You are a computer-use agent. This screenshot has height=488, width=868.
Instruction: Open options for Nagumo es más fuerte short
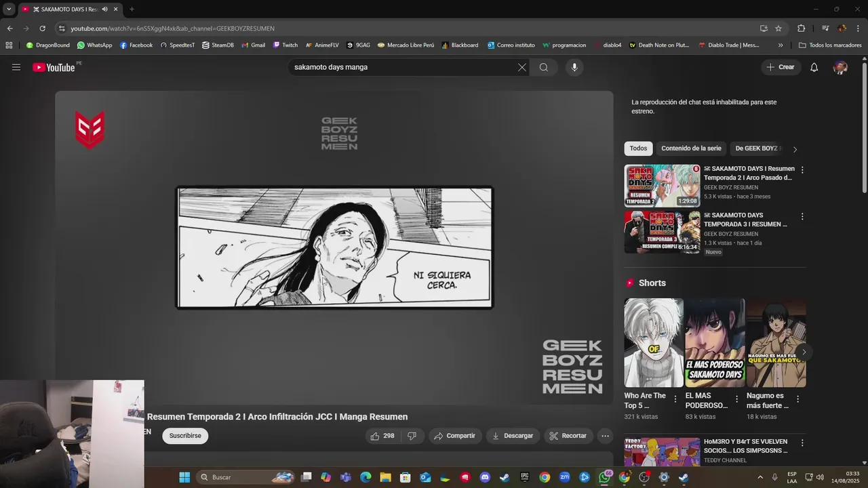coord(797,399)
